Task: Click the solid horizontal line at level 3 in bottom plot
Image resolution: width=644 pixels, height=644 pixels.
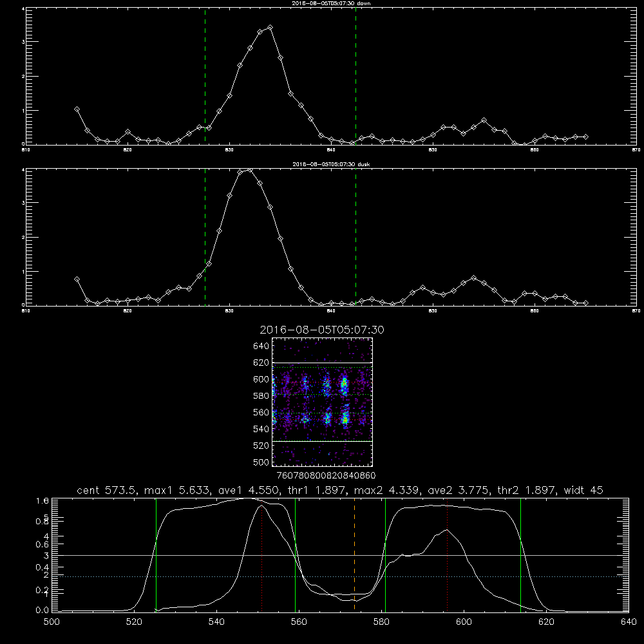Action: tap(340, 555)
